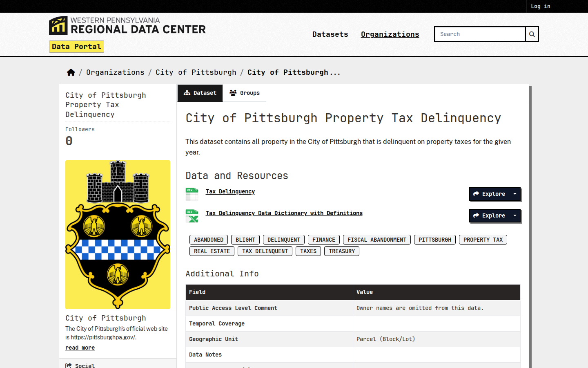Open Organizations in the top navigation
The height and width of the screenshot is (368, 588).
pyautogui.click(x=390, y=34)
